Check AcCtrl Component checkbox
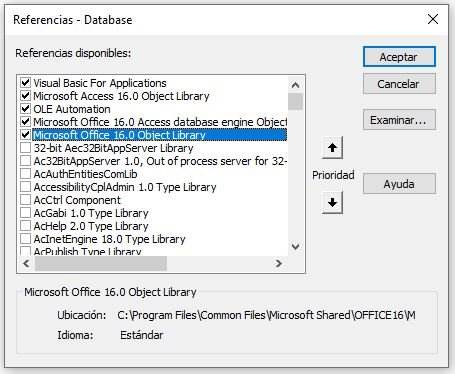455x374 pixels. pos(25,200)
